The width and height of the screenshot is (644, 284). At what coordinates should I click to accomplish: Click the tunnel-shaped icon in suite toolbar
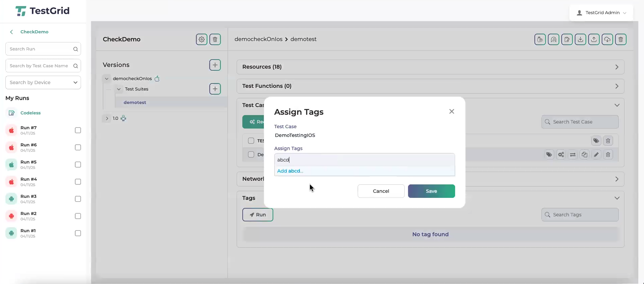(554, 39)
